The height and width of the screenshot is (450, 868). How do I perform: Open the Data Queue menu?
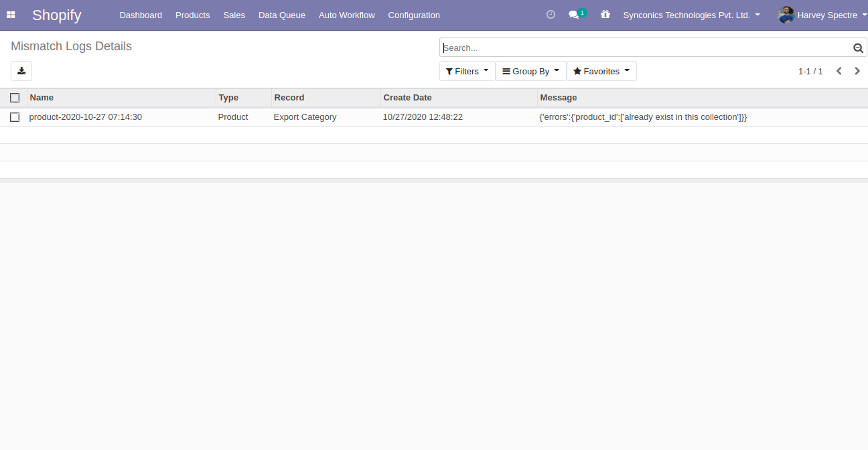click(282, 15)
